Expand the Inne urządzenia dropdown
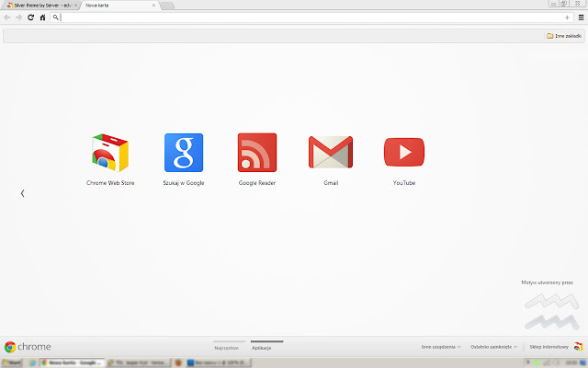Viewport: 588px width, 368px height. tap(441, 347)
